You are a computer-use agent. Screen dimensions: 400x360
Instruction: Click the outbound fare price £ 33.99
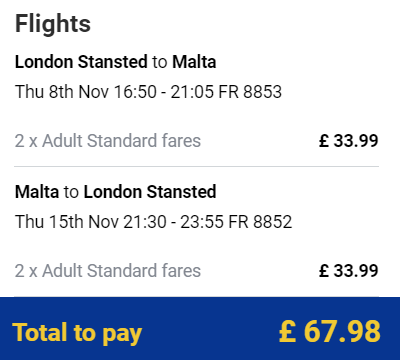[348, 141]
